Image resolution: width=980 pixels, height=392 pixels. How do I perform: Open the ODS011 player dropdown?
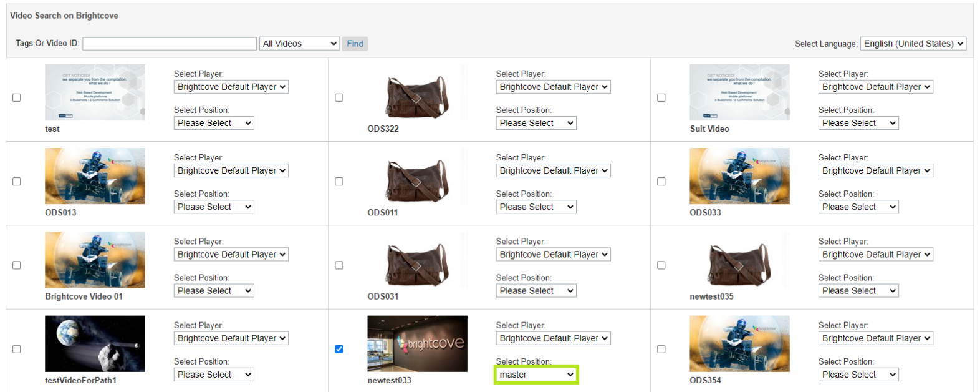(553, 170)
